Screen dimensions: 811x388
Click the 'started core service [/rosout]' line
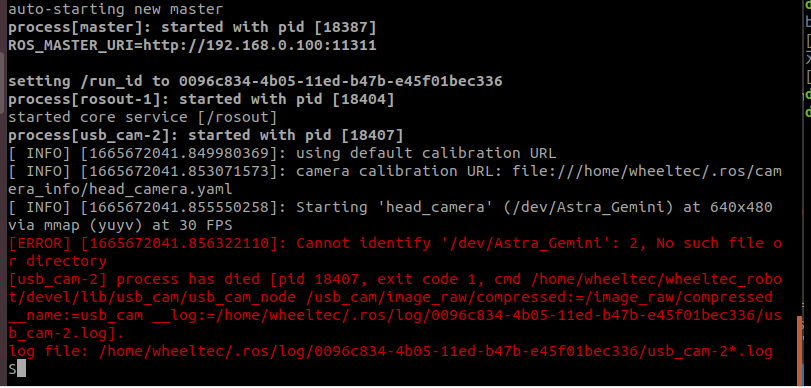[143, 117]
